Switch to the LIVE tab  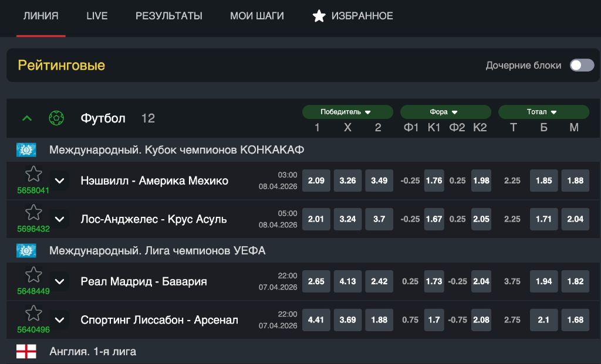pos(97,16)
